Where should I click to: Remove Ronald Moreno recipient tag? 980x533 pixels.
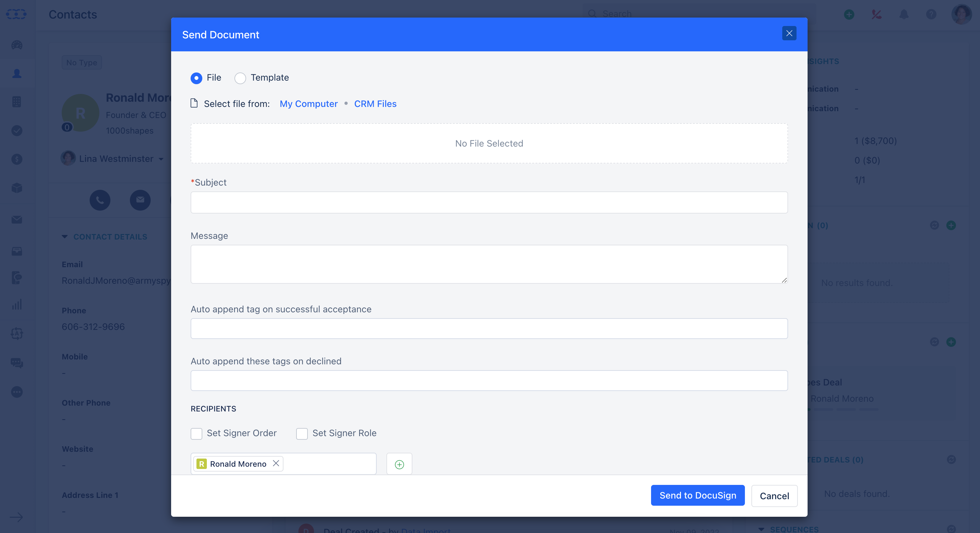click(x=276, y=464)
